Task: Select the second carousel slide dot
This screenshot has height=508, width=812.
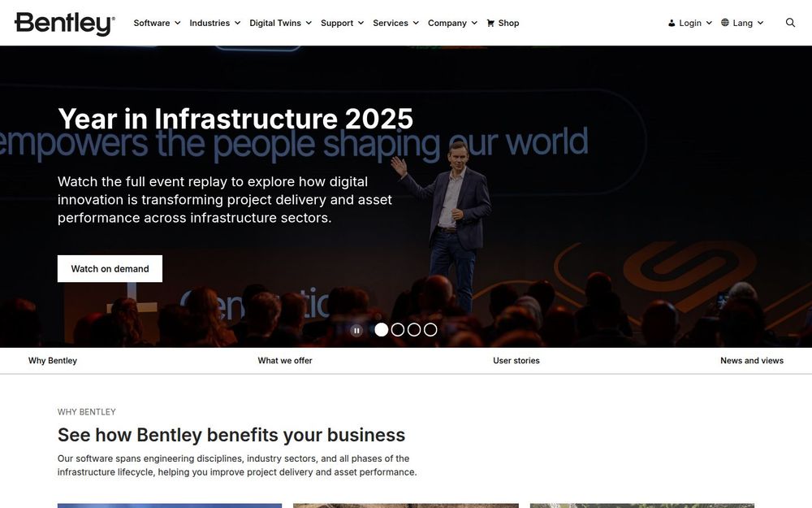Action: coord(398,330)
